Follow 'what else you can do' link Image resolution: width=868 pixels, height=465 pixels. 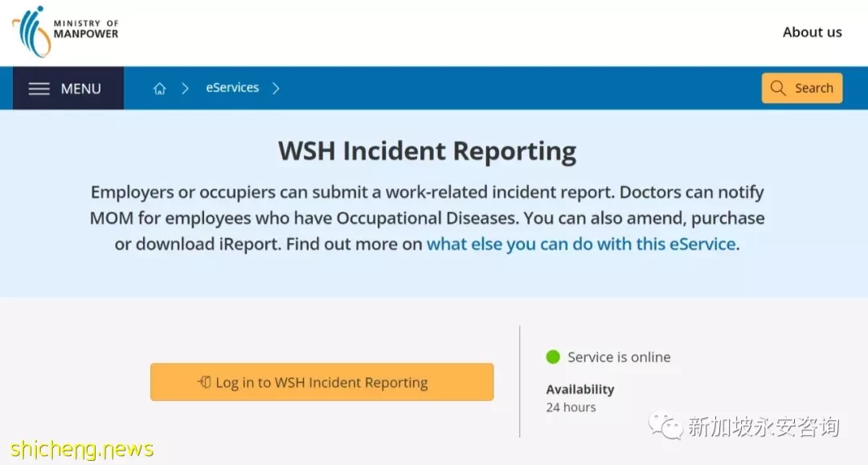[x=581, y=244]
